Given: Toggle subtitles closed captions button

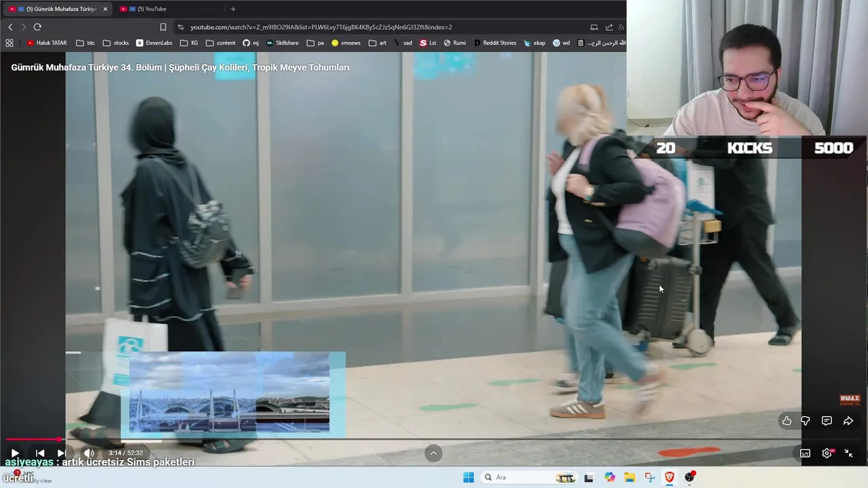Looking at the screenshot, I should [x=805, y=453].
